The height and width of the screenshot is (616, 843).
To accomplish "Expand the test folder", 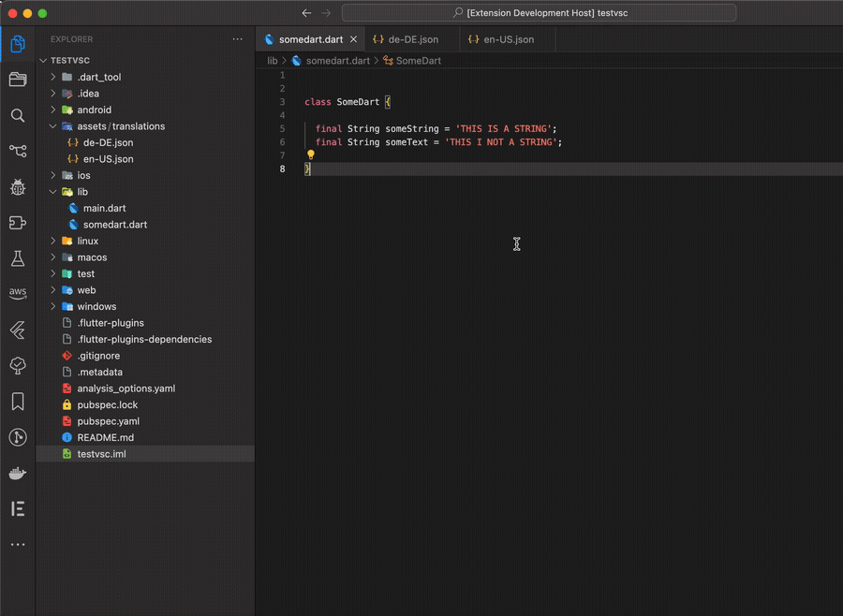I will tap(53, 273).
